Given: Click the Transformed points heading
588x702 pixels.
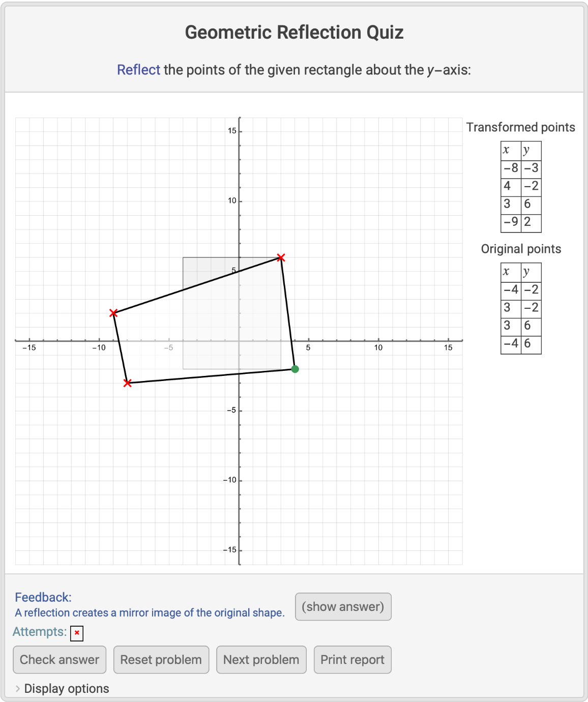Looking at the screenshot, I should (520, 127).
